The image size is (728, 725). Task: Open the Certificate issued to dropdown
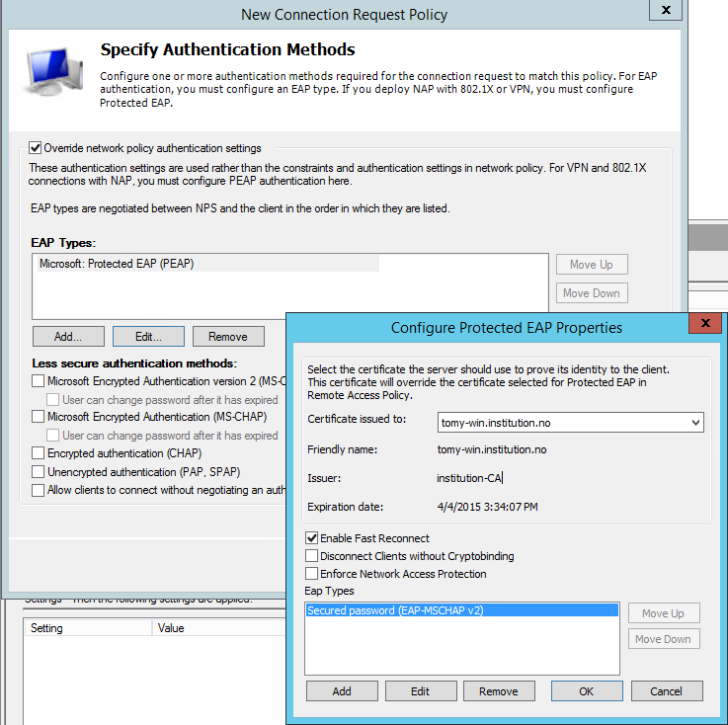pyautogui.click(x=570, y=423)
